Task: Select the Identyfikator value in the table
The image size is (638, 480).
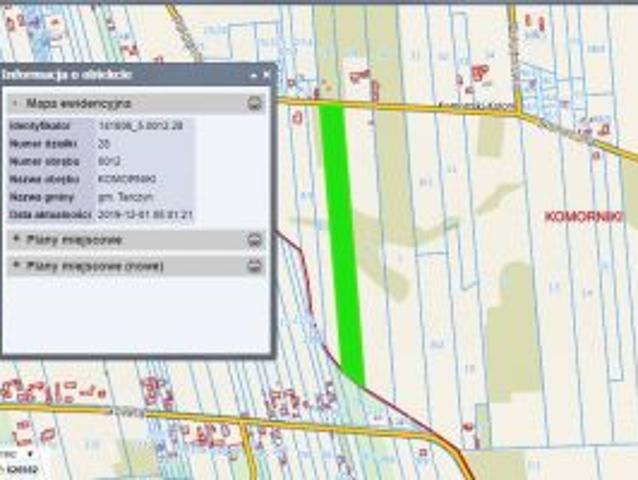Action: (x=140, y=128)
